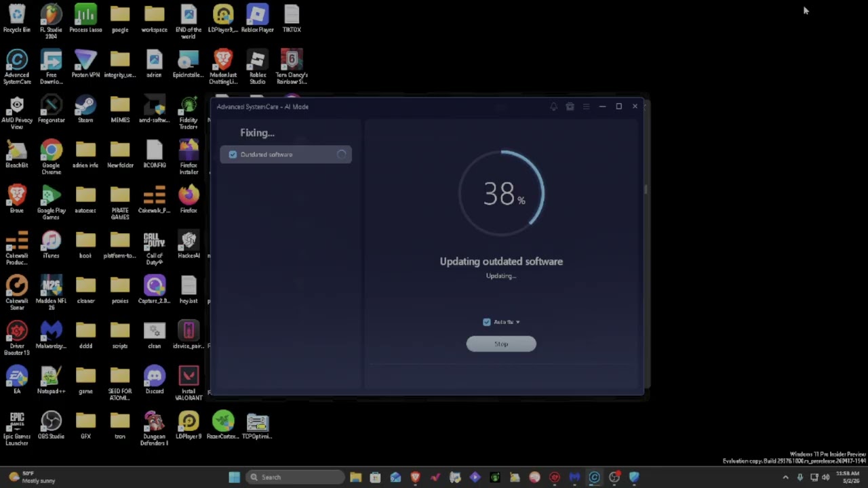Open the MEMES folder
Viewport: 868px width, 488px height.
click(x=120, y=109)
